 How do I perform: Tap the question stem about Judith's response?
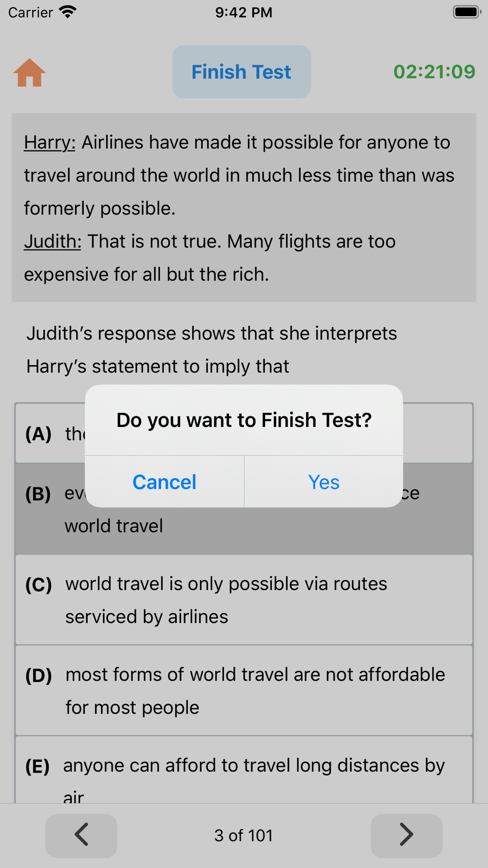(x=211, y=350)
